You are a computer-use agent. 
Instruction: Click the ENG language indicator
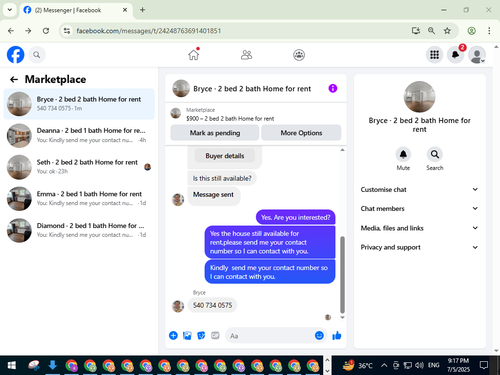click(x=433, y=365)
